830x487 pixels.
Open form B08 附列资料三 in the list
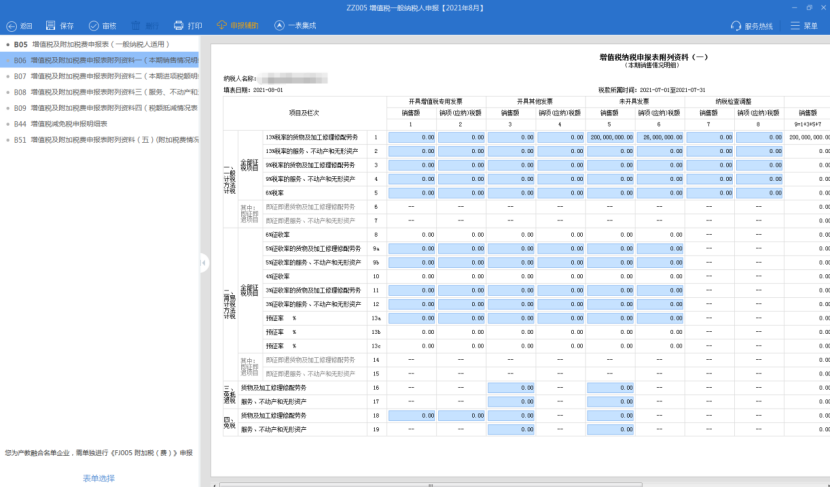point(100,92)
